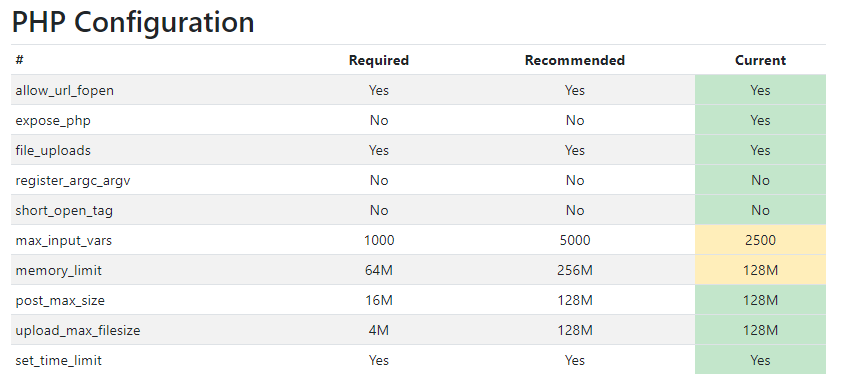Click the PHP Configuration heading
The width and height of the screenshot is (847, 388).
click(x=133, y=23)
